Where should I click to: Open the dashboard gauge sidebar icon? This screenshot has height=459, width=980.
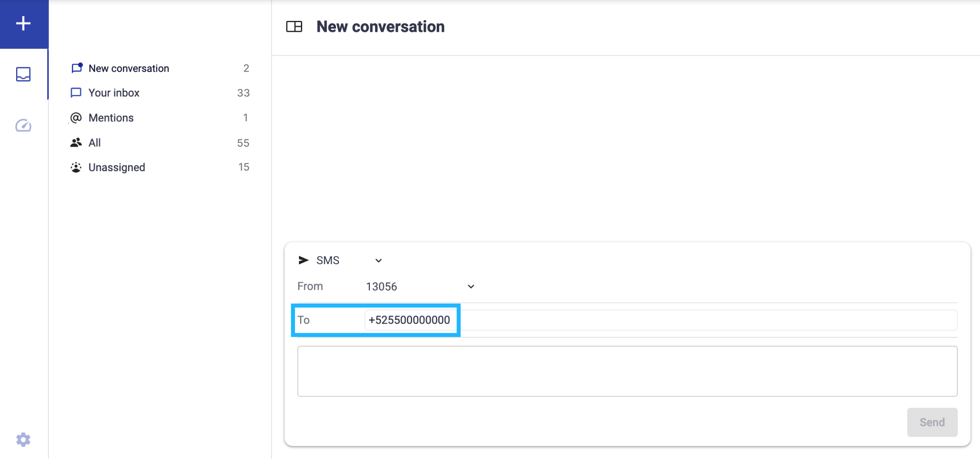coord(23,126)
